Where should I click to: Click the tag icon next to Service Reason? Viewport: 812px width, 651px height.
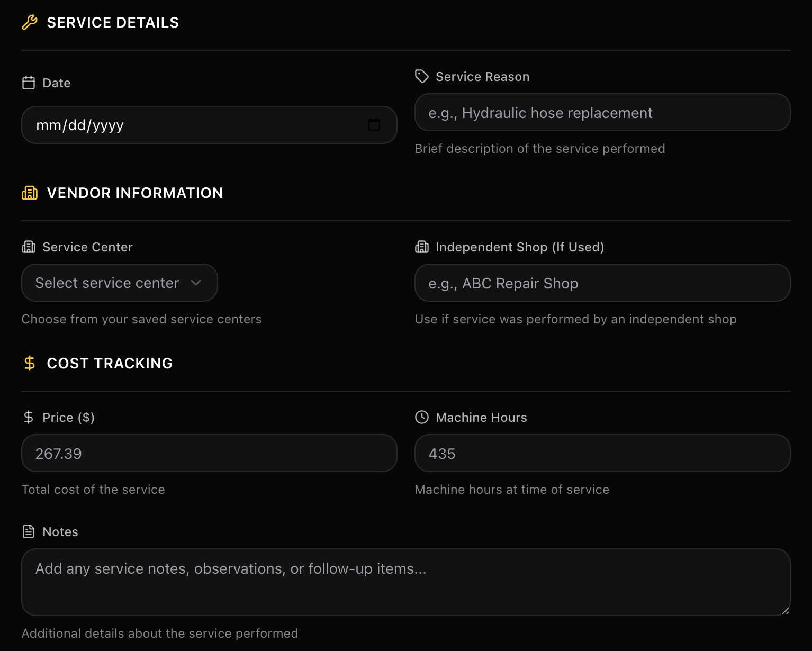[421, 76]
